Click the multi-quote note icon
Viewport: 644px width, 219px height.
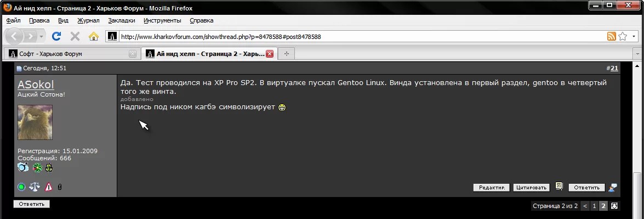pyautogui.click(x=559, y=187)
